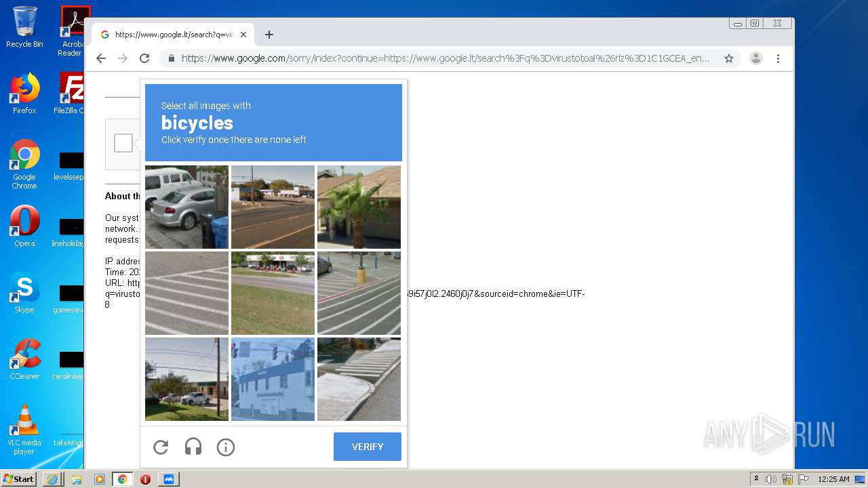Open media player taskbar icon
The height and width of the screenshot is (488, 868).
[x=99, y=479]
